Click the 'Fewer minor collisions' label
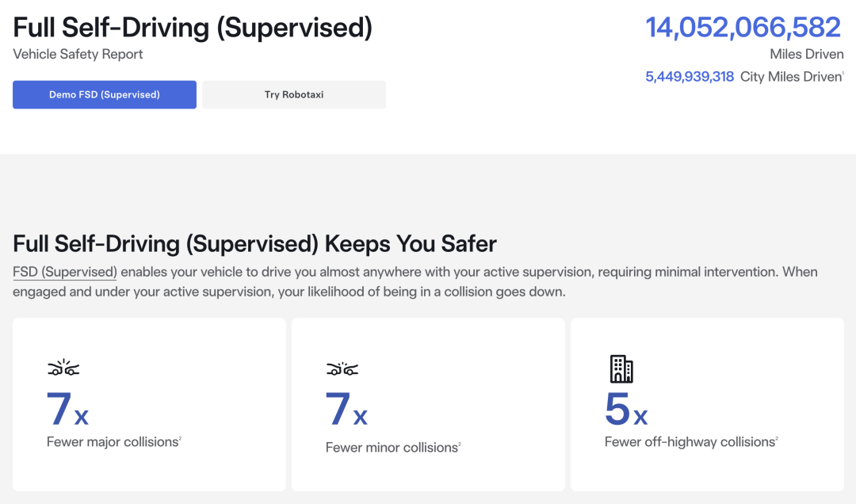The width and height of the screenshot is (856, 504). [x=392, y=447]
